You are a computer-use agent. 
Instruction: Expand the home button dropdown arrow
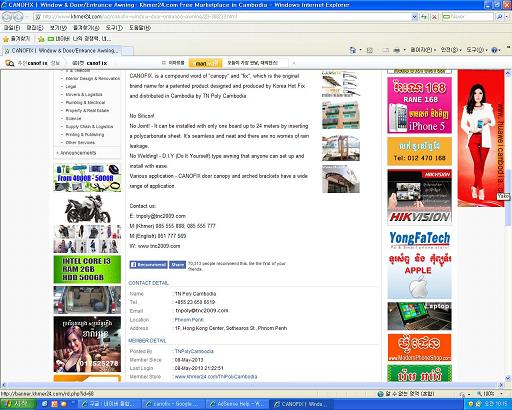[x=360, y=50]
